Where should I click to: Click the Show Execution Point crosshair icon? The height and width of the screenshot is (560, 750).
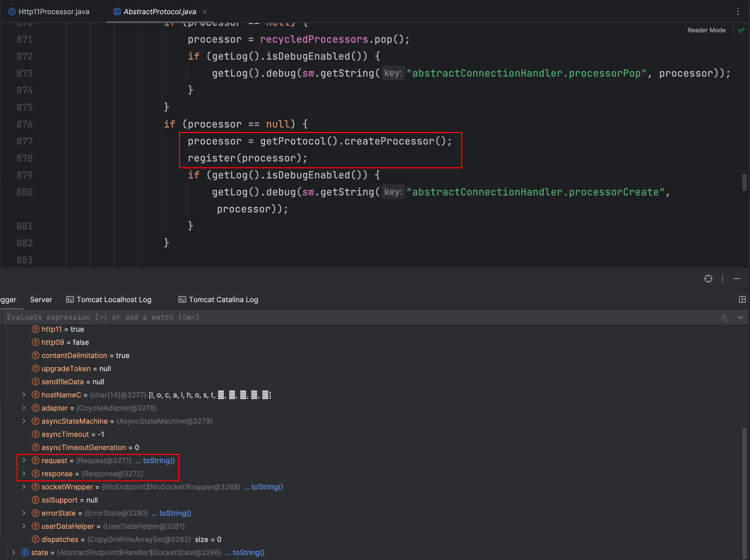(x=708, y=279)
